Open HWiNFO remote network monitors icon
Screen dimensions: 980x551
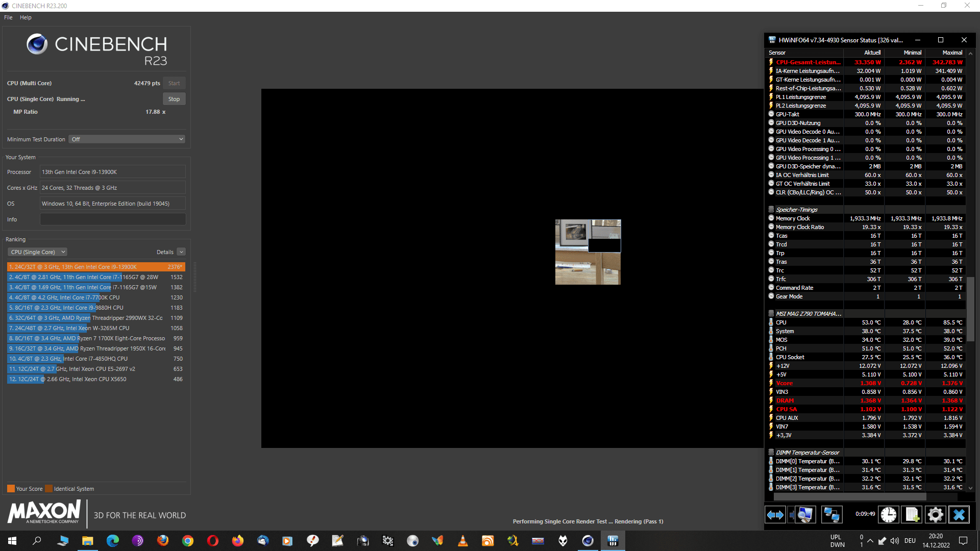click(x=831, y=515)
